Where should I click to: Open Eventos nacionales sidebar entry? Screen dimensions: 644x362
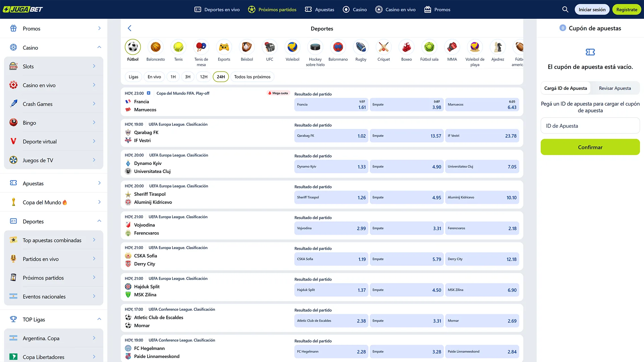[x=54, y=296]
